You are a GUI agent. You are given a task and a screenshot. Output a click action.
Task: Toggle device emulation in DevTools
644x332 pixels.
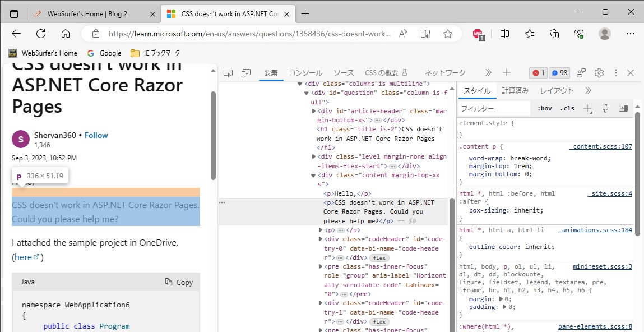click(246, 73)
